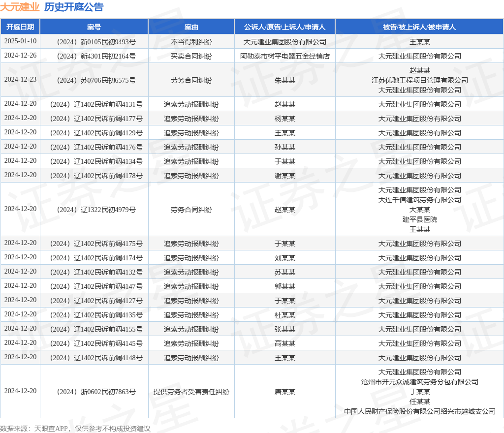
Task: Select case number (2024)辽1402民诉前调4175号
Action: pyautogui.click(x=96, y=244)
